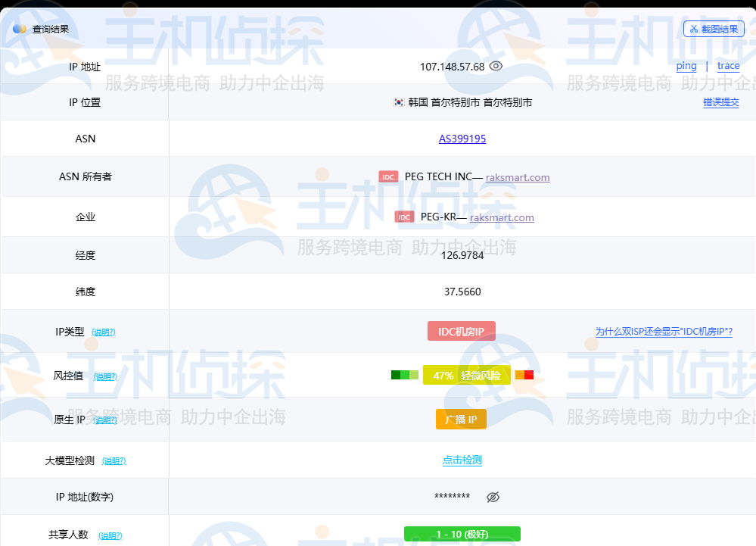This screenshot has height=546, width=756.
Task: Open the 错误提交 link
Action: 721,102
